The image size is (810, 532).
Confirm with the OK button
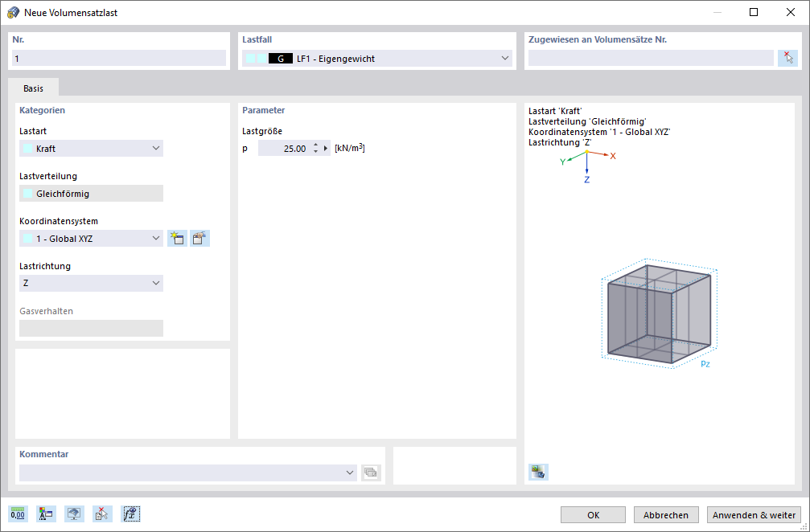(593, 515)
